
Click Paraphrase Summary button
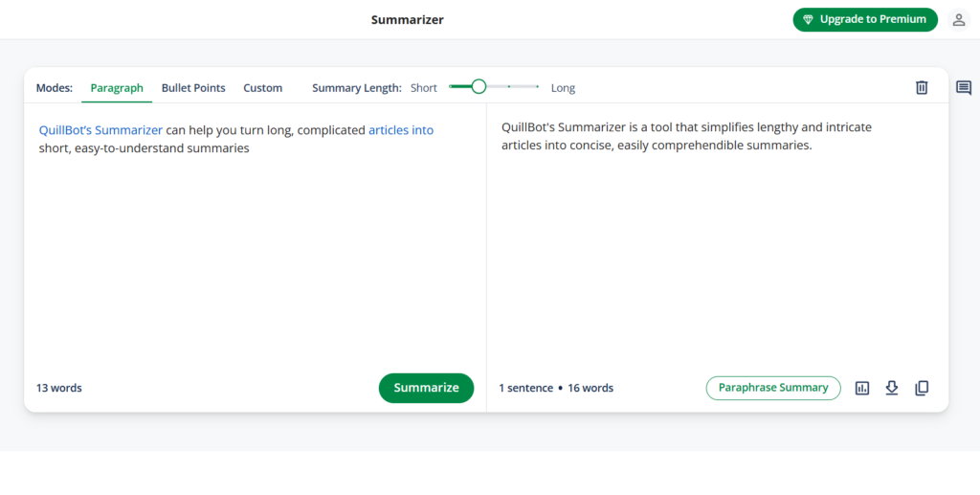click(x=773, y=388)
